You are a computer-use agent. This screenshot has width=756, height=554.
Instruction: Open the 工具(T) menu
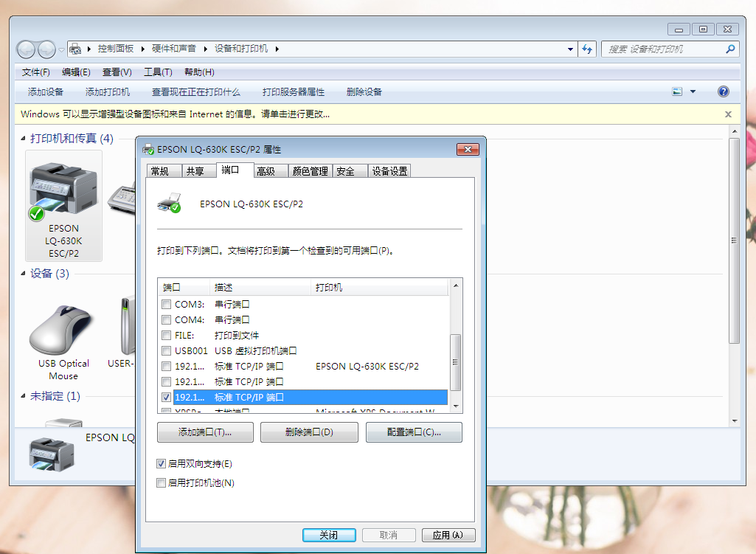coord(158,72)
